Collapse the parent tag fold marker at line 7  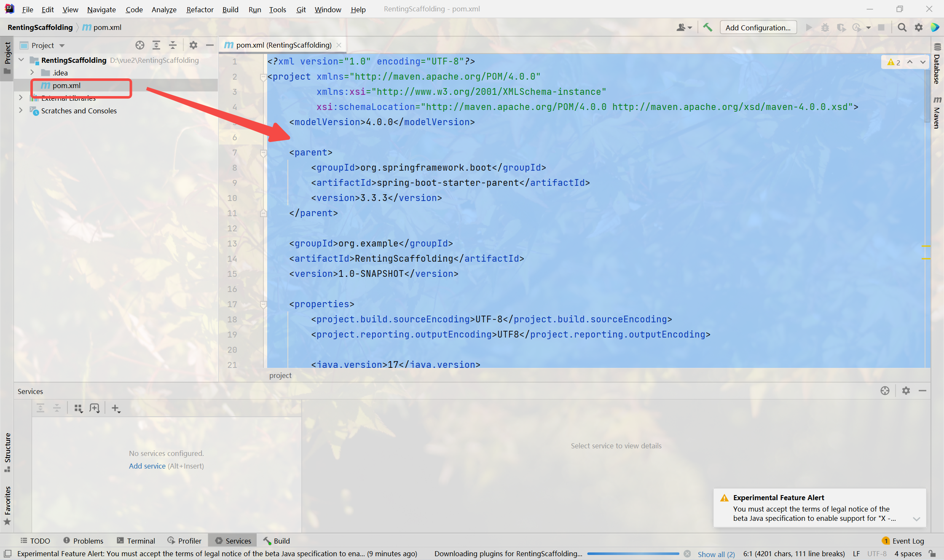[x=263, y=153]
